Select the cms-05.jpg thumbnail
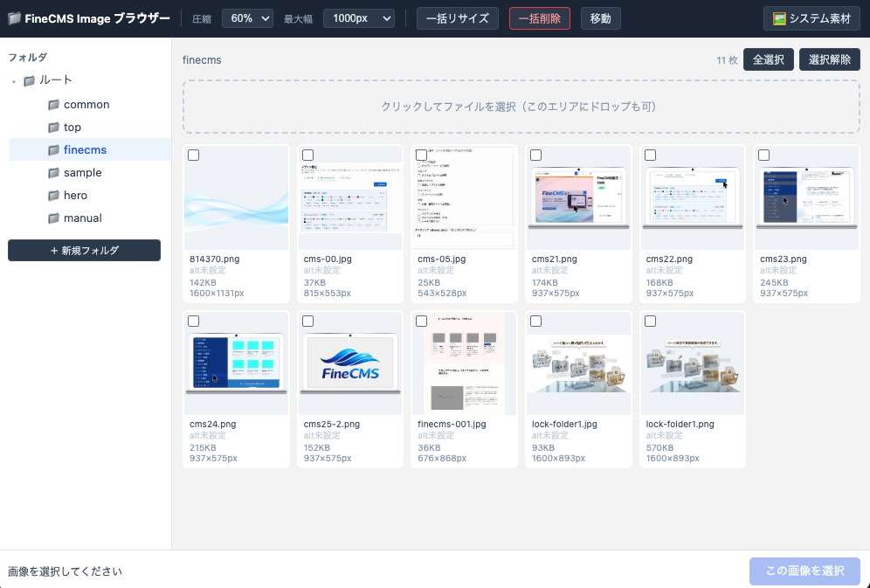The width and height of the screenshot is (870, 588). (465, 198)
